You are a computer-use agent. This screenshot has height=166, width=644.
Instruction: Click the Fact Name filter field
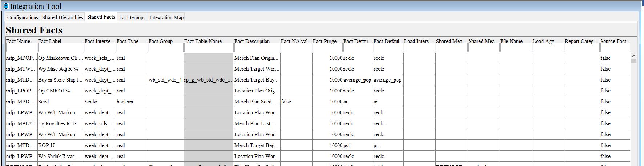[x=22, y=48]
